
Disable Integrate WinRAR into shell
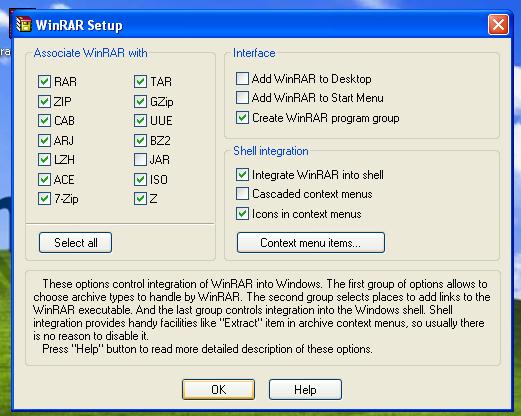[x=242, y=175]
